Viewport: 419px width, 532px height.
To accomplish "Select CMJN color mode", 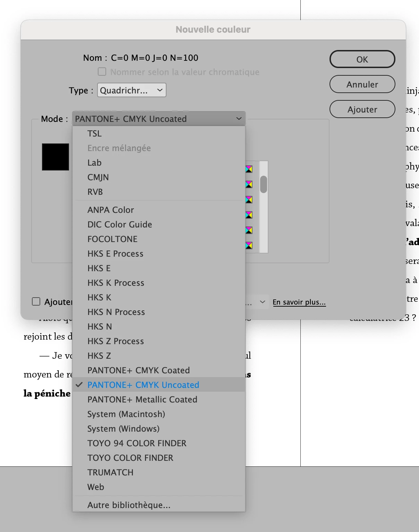I will tap(159, 177).
